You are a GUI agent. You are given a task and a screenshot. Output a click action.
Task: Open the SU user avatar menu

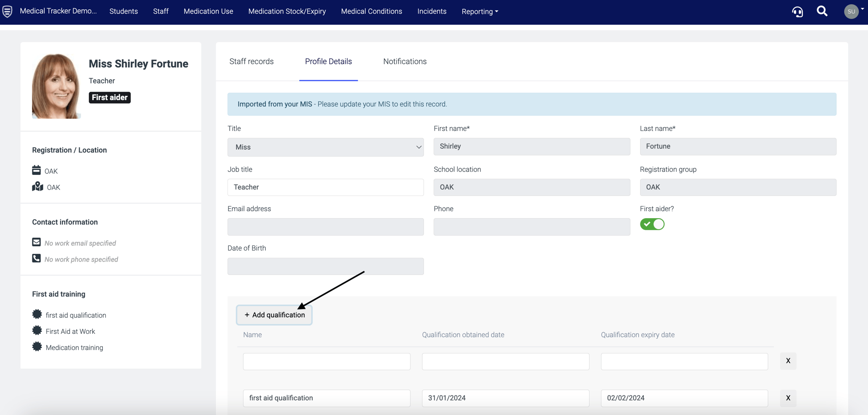pyautogui.click(x=852, y=11)
